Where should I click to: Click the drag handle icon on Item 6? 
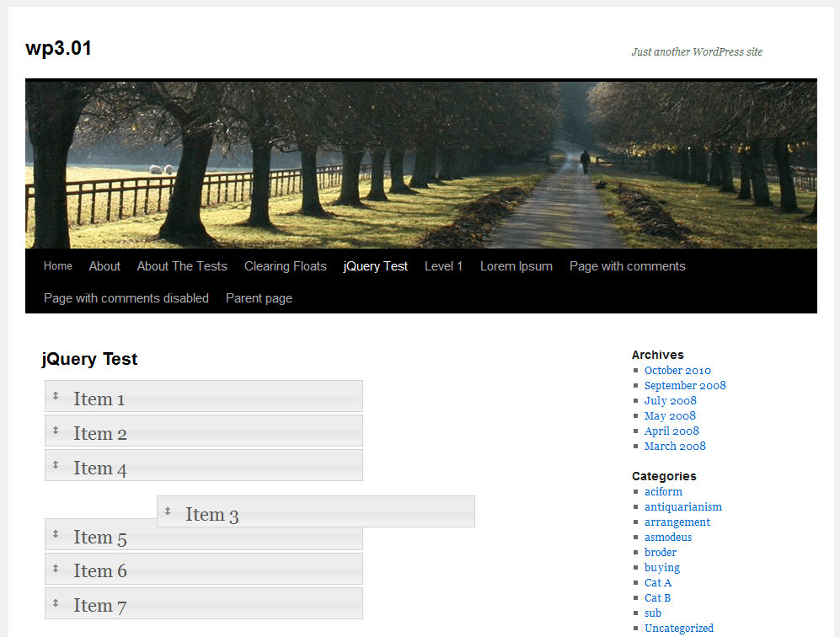[57, 569]
